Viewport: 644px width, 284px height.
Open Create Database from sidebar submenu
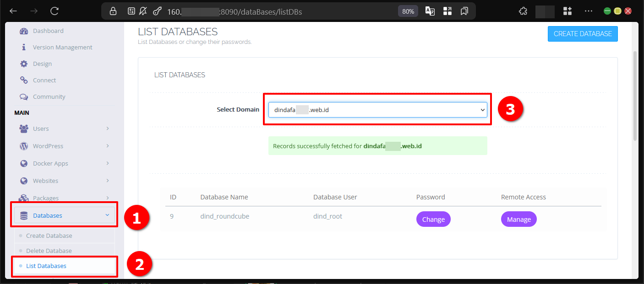click(49, 236)
